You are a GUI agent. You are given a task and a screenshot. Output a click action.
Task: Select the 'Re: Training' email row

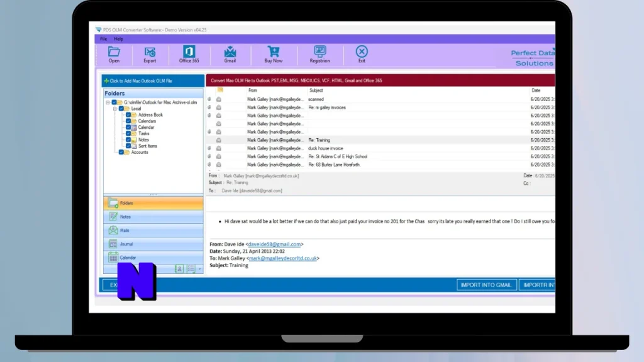380,140
